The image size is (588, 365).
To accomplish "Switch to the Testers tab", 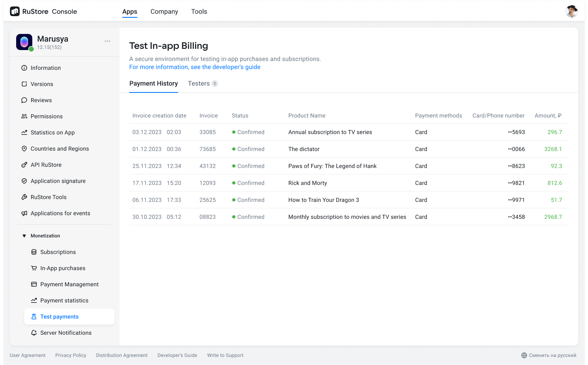I will click(203, 84).
